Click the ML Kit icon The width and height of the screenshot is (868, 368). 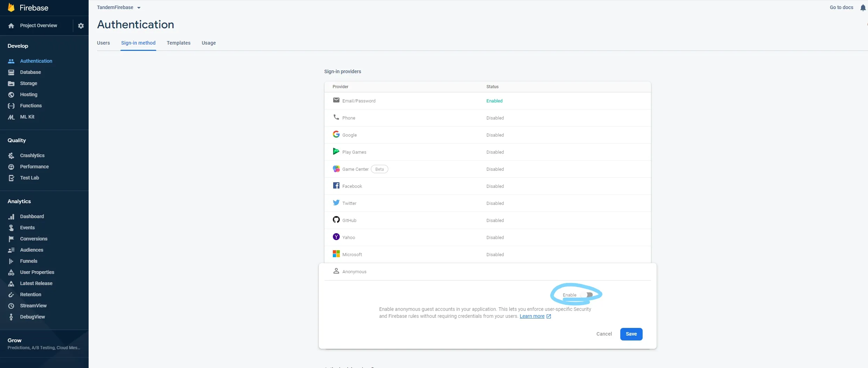click(11, 117)
